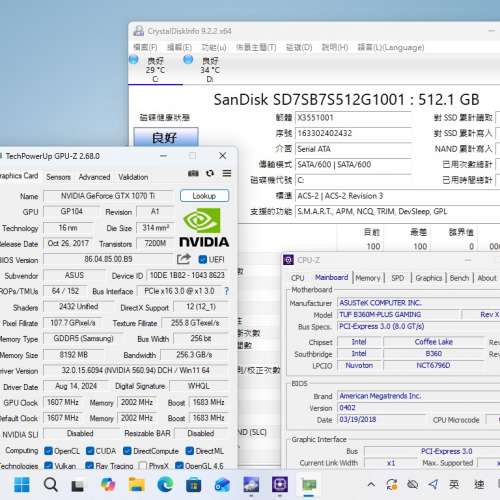Open File Explorer from the taskbar
This screenshot has width=500, height=500.
click(137, 485)
